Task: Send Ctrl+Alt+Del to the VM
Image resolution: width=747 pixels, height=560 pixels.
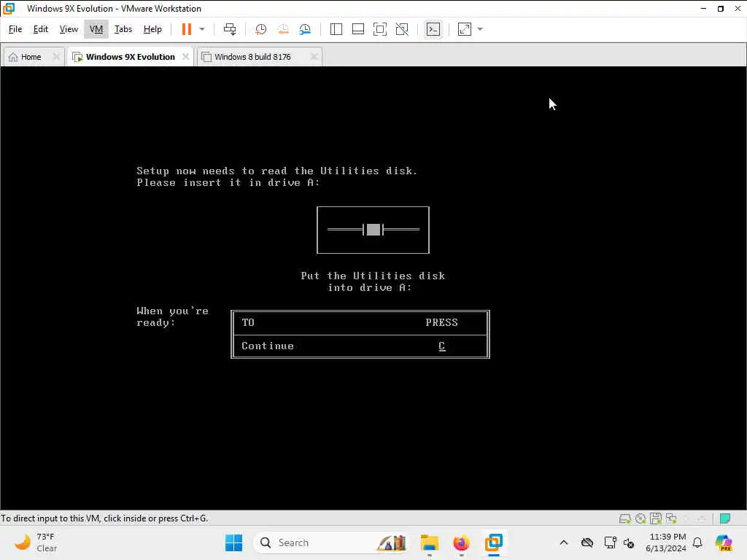Action: coord(230,29)
